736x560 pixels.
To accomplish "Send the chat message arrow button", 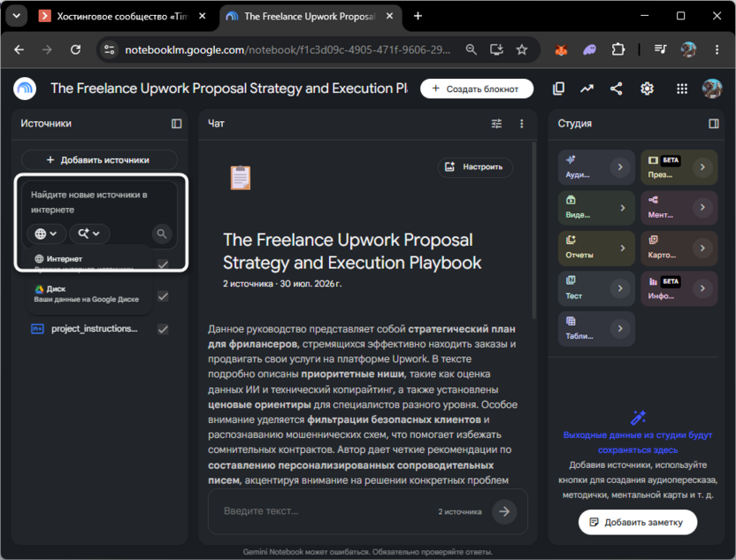I will tap(504, 511).
